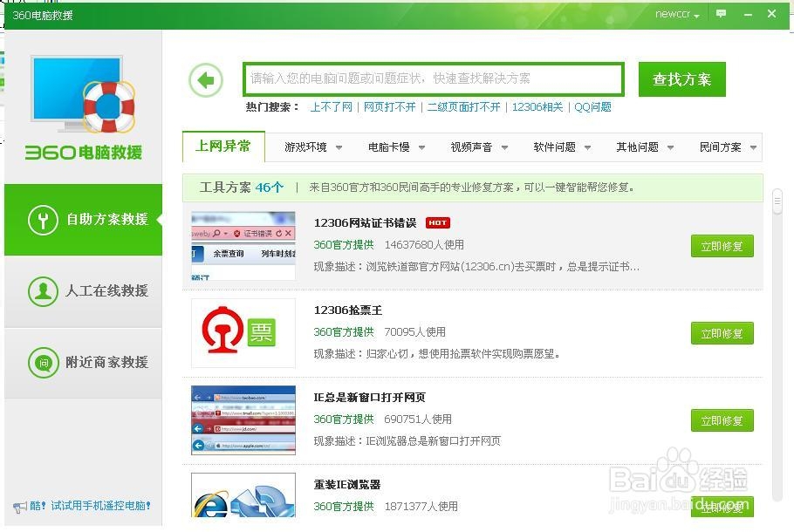794x532 pixels.
Task: Click the title 12306抢票王
Action: tap(348, 310)
